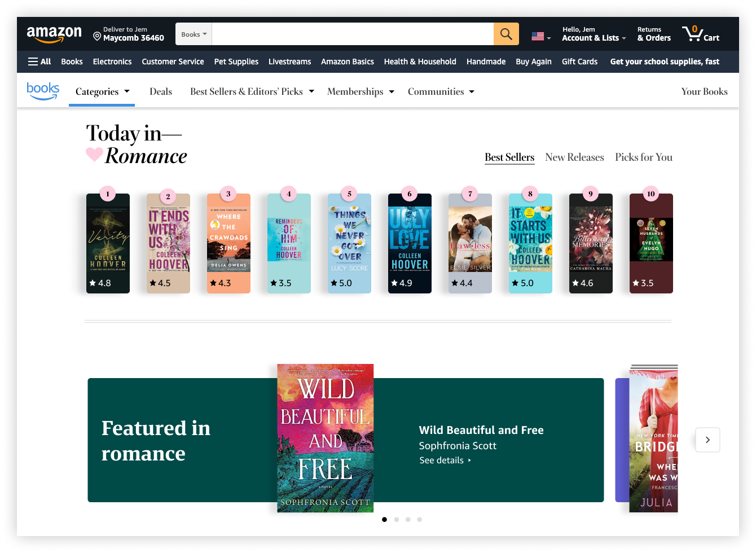The image size is (756, 553).
Task: Open Gift Cards in the navigation bar
Action: [x=579, y=62]
